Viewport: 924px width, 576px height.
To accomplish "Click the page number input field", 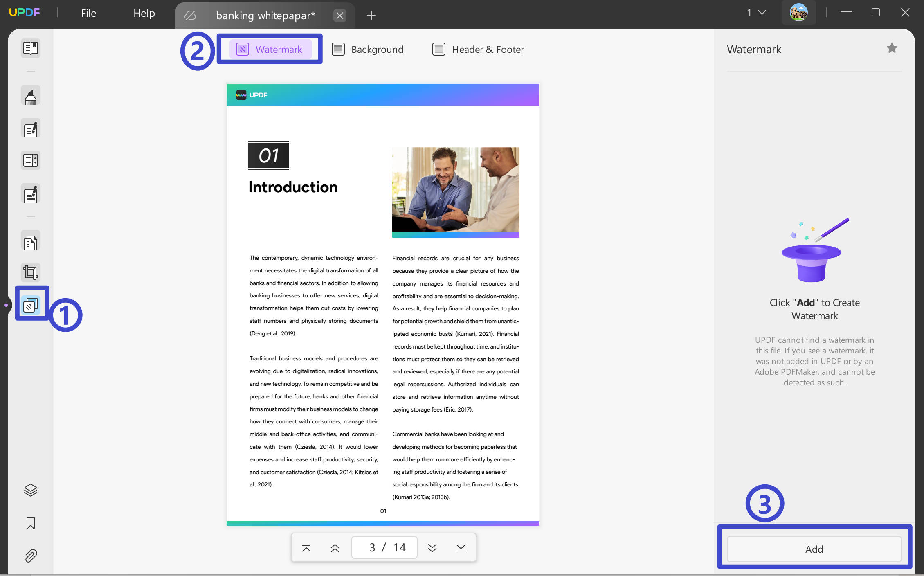I will pos(384,547).
